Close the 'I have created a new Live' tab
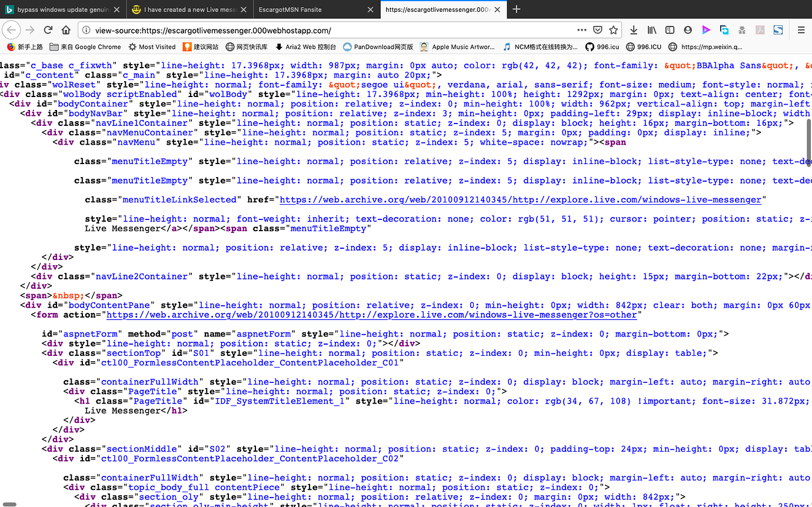Image resolution: width=812 pixels, height=507 pixels. [243, 9]
